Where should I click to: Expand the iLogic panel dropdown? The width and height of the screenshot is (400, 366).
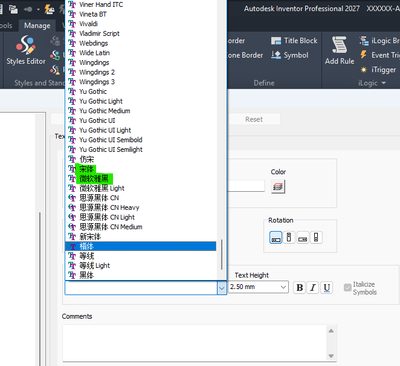383,83
